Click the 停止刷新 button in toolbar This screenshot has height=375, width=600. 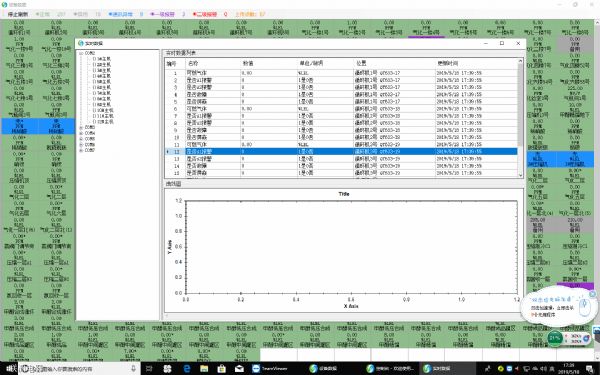coord(18,14)
